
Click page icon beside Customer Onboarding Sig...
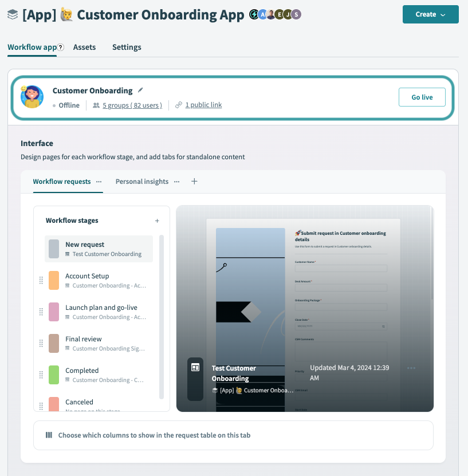[68, 348]
